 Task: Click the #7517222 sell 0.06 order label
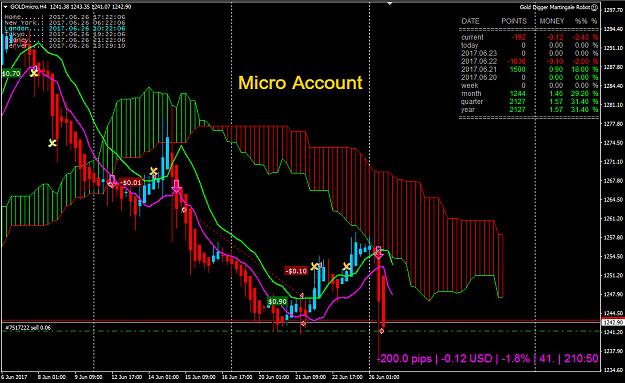(28, 328)
